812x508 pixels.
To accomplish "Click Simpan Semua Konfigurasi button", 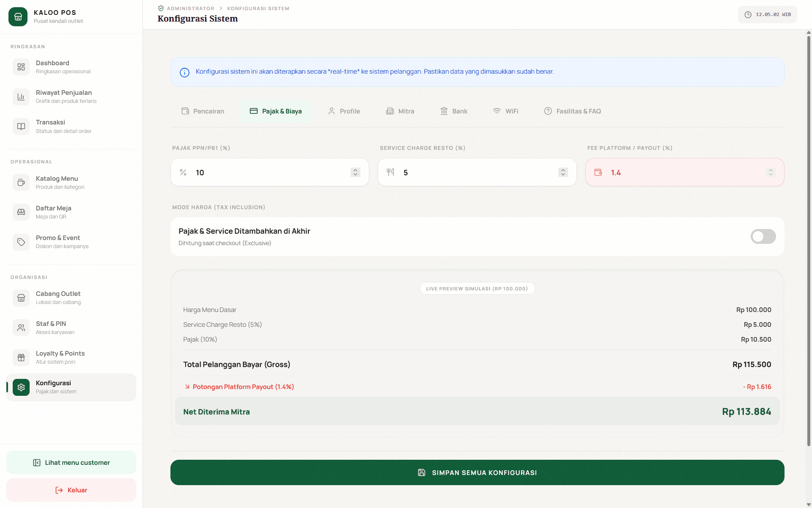I will tap(477, 472).
